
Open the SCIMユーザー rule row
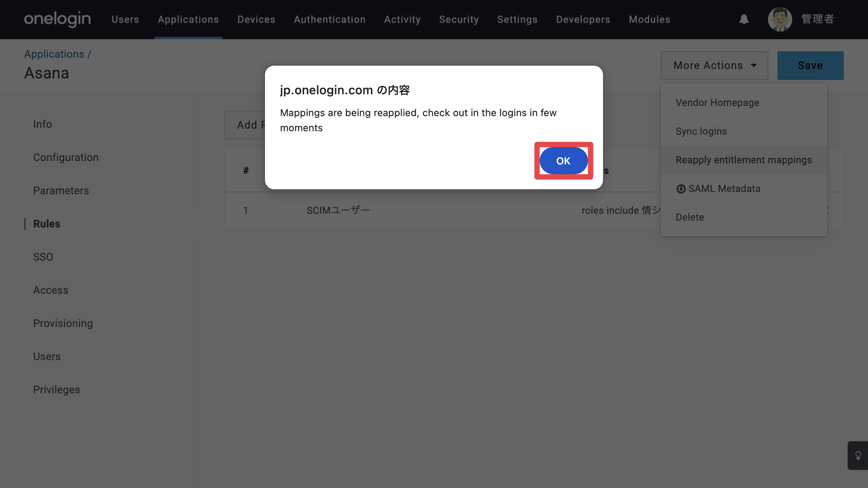click(442, 210)
